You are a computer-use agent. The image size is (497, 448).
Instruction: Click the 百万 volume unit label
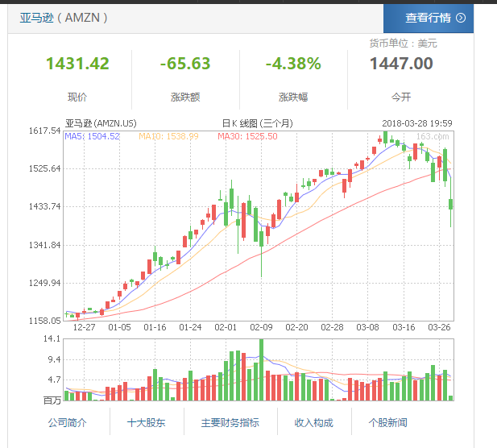(x=52, y=400)
